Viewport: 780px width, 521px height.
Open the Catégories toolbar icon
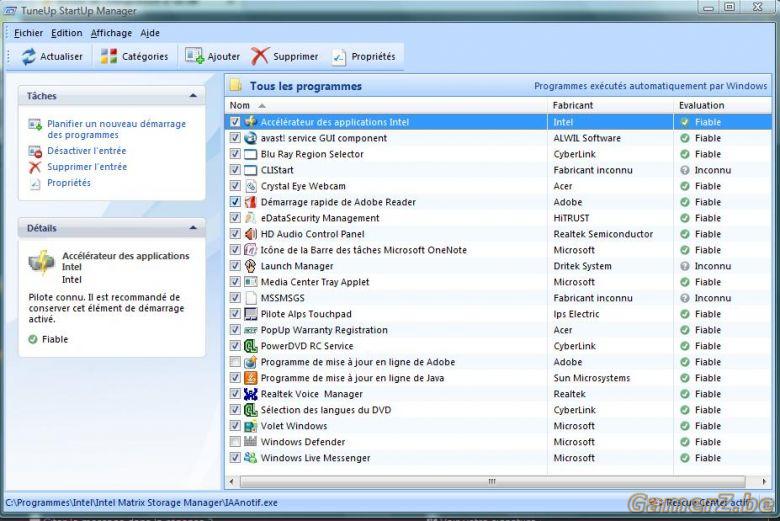pyautogui.click(x=108, y=56)
